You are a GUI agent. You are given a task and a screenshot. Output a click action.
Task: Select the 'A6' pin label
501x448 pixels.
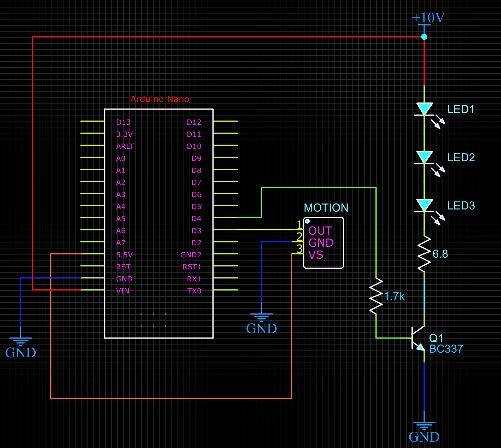pyautogui.click(x=121, y=231)
